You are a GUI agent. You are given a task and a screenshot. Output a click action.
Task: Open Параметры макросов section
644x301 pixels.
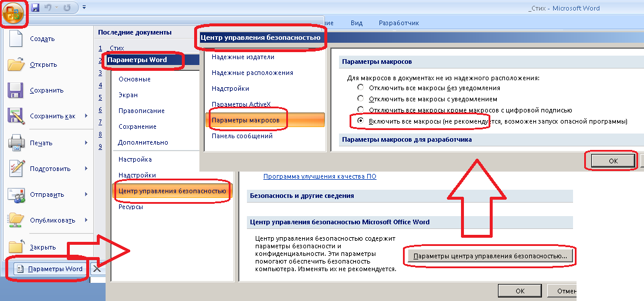point(265,120)
